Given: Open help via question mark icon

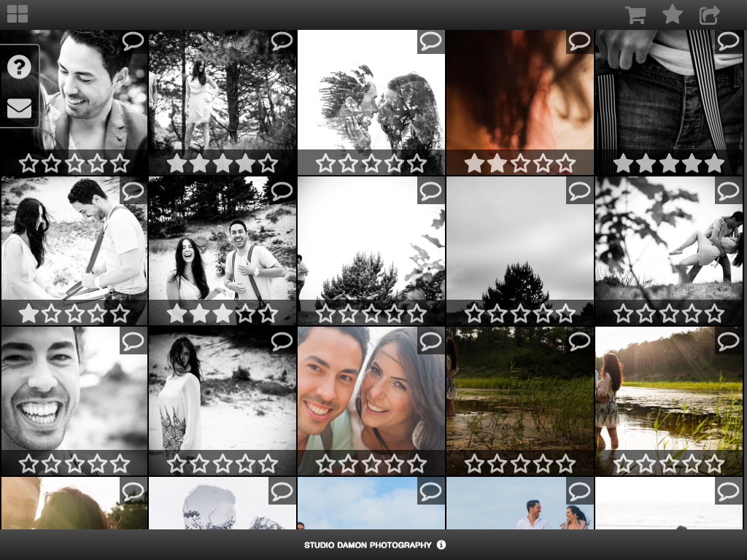Looking at the screenshot, I should pos(19,66).
